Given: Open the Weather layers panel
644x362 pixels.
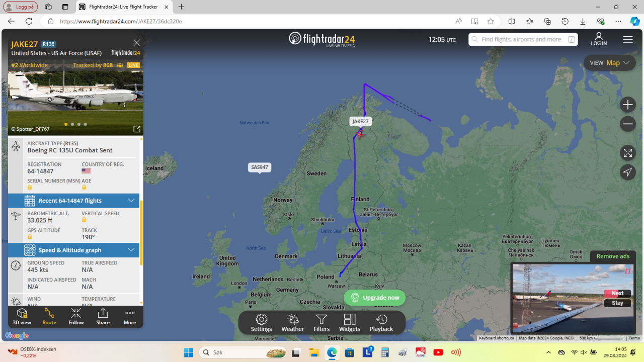Looking at the screenshot, I should (293, 323).
